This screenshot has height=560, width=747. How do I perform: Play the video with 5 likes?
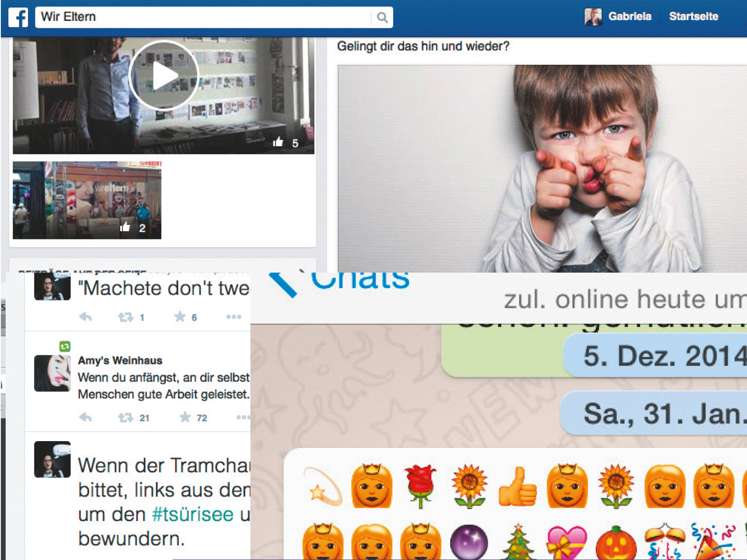(164, 75)
